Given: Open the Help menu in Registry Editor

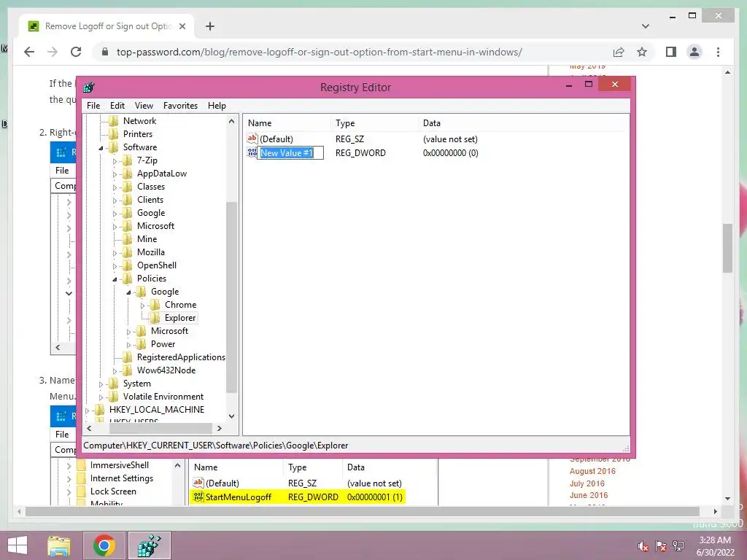Looking at the screenshot, I should tap(217, 106).
